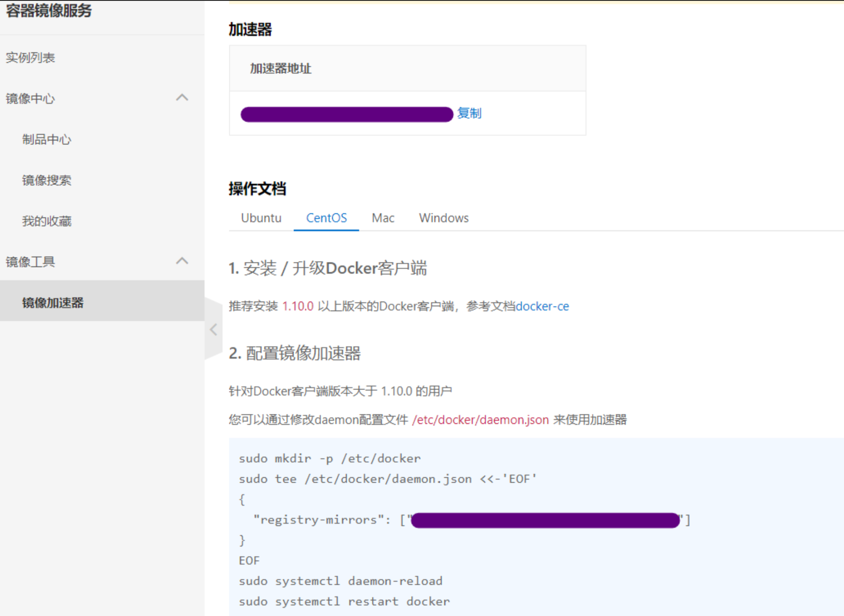This screenshot has height=616, width=844.
Task: Switch to the CentOS tab
Action: [327, 218]
